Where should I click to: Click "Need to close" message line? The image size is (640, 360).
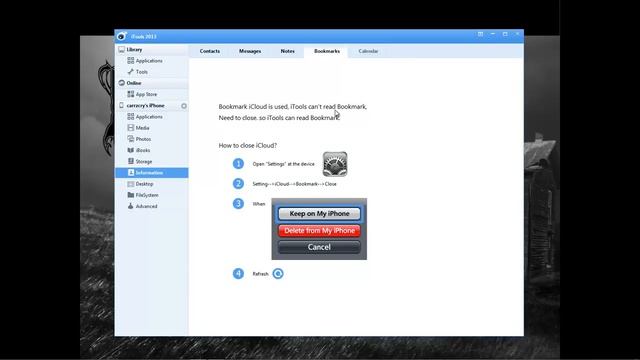click(279, 118)
